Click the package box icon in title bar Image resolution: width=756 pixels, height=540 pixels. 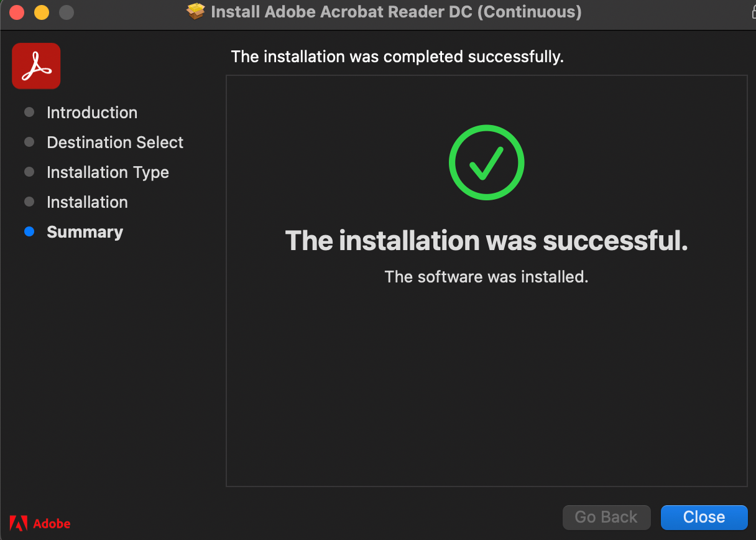click(196, 12)
